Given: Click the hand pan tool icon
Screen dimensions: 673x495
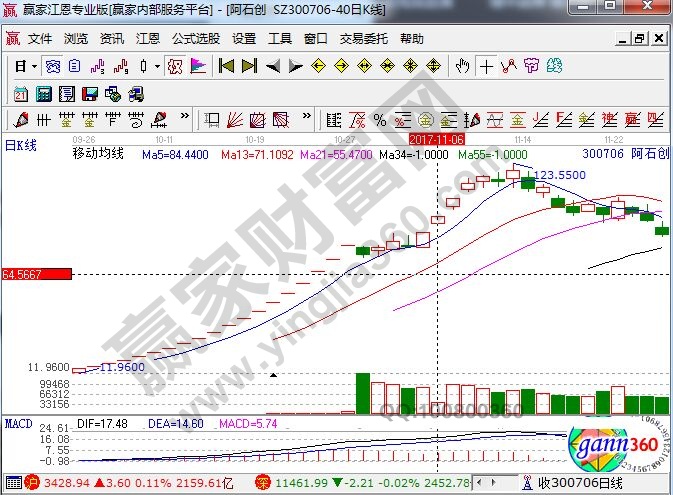Looking at the screenshot, I should tap(462, 66).
